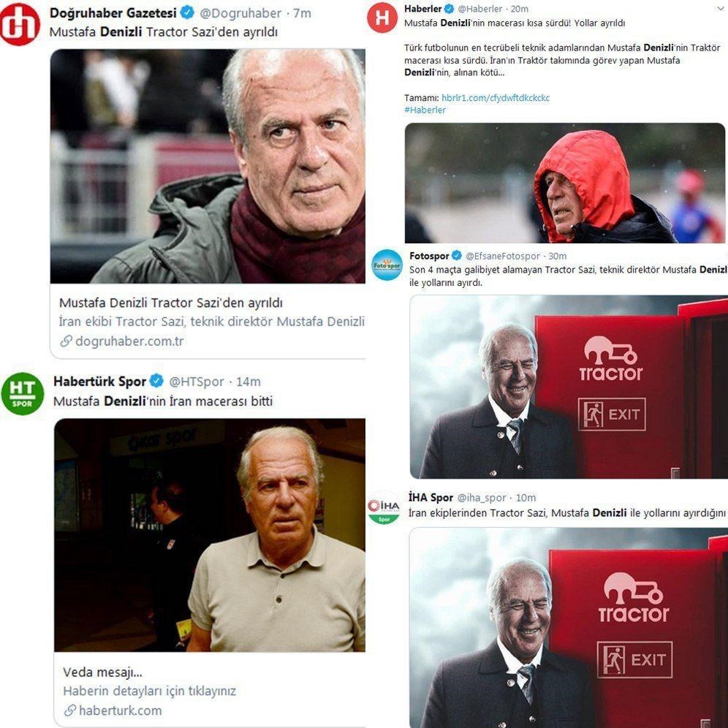Open the dogruhaber.com.tr link card

(x=208, y=322)
